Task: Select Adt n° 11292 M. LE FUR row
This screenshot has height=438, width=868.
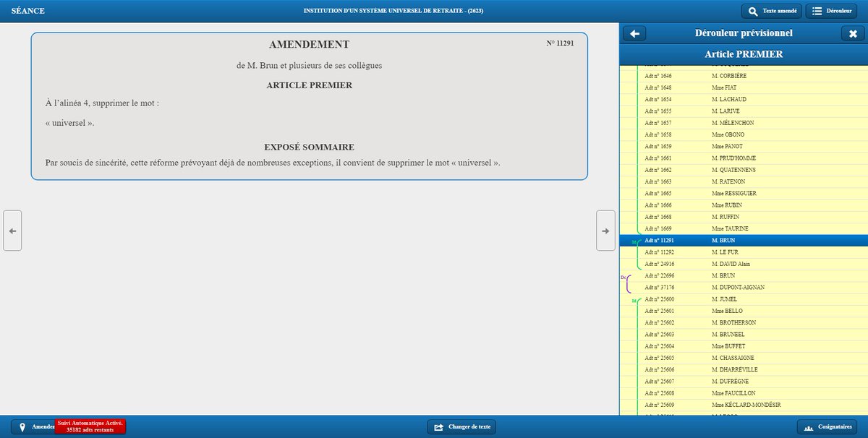Action: point(744,252)
